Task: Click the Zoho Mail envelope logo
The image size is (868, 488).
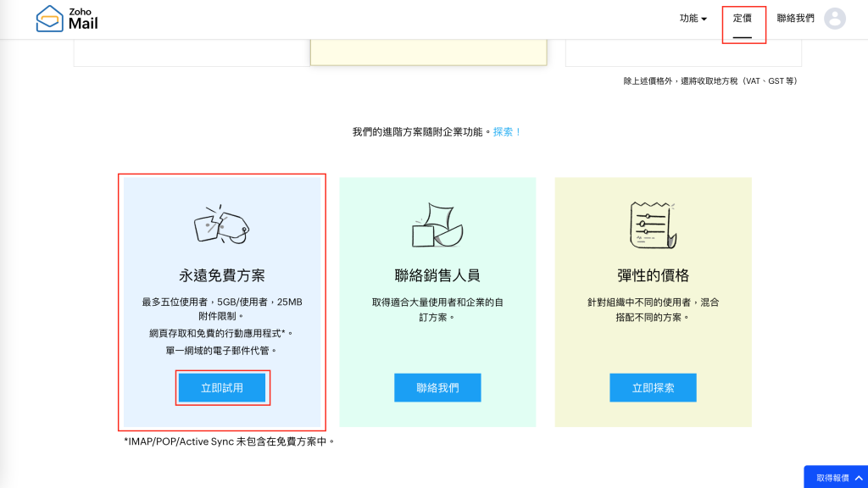Action: click(x=49, y=19)
